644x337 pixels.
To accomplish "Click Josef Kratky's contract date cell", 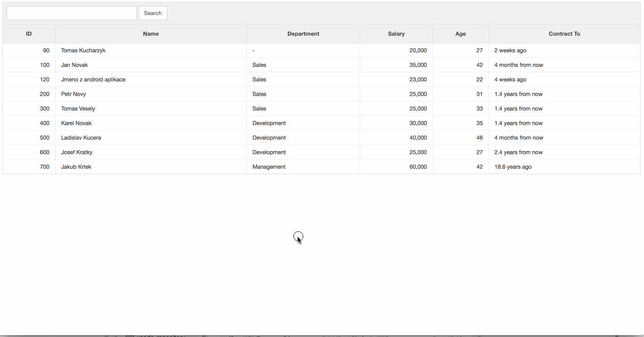I will (518, 152).
